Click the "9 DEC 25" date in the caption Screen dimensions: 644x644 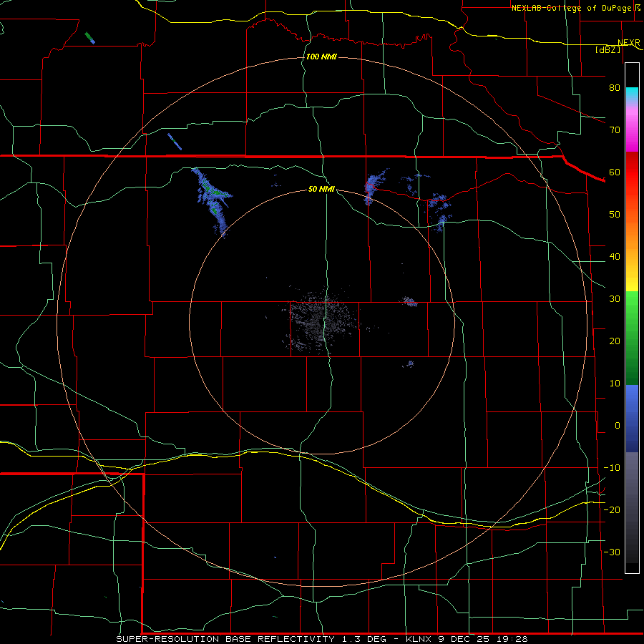[464, 639]
